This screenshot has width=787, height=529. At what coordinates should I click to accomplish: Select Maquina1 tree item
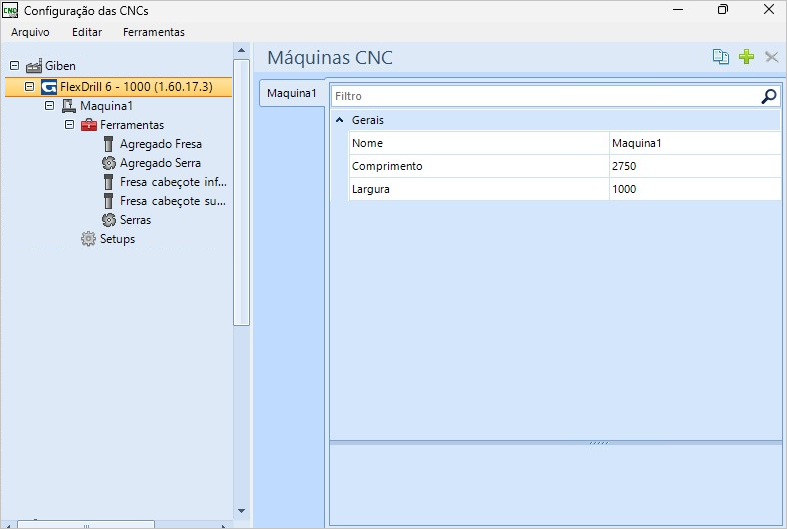coord(106,106)
